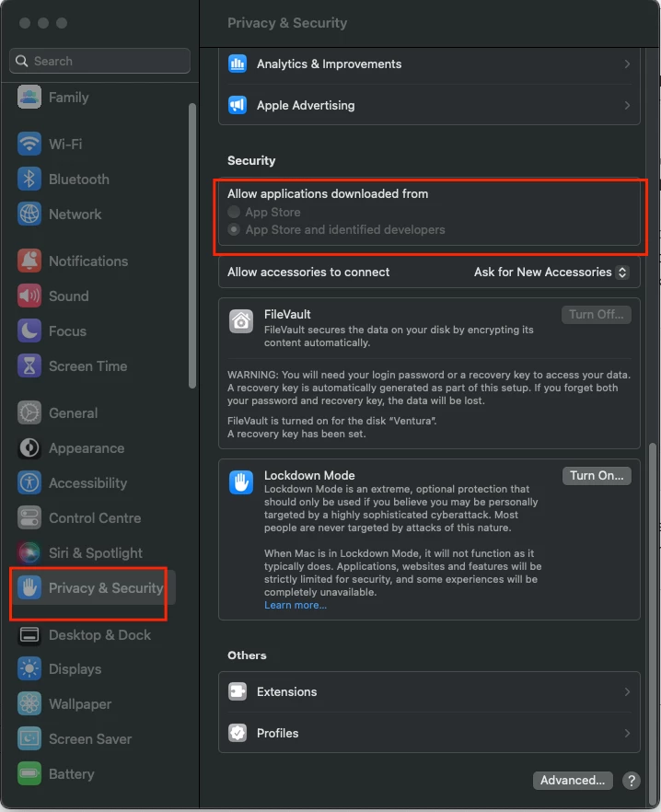Open the Network globe icon
The width and height of the screenshot is (661, 812).
[x=29, y=214]
